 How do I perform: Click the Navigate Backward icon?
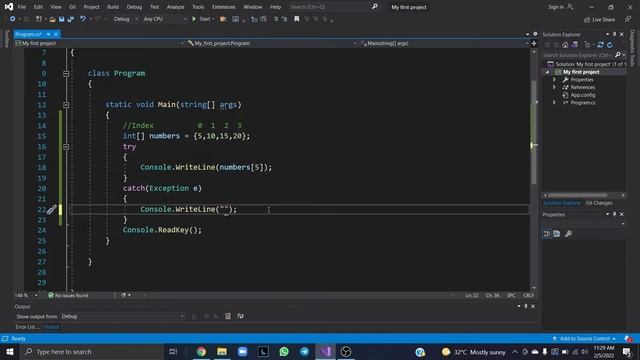[12, 19]
